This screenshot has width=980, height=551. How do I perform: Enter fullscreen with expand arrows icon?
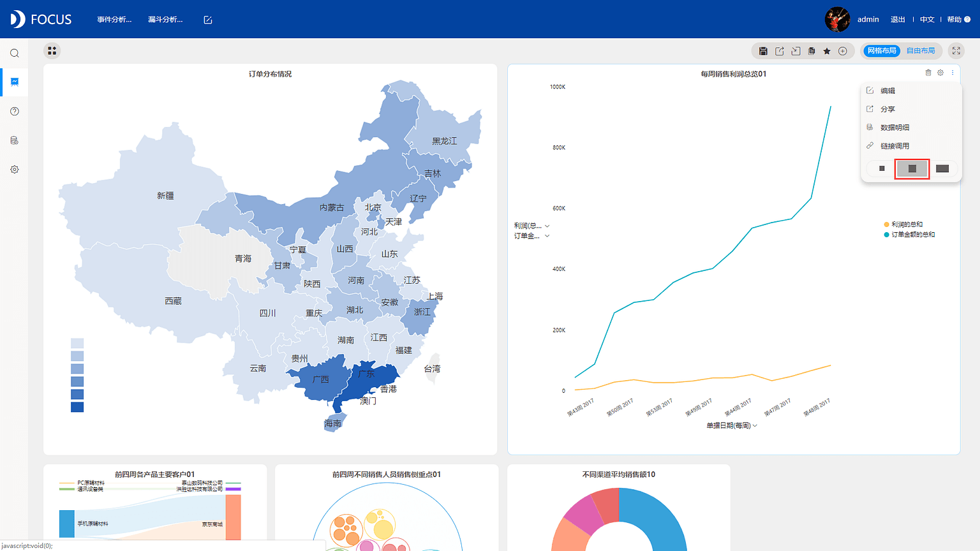pos(956,50)
